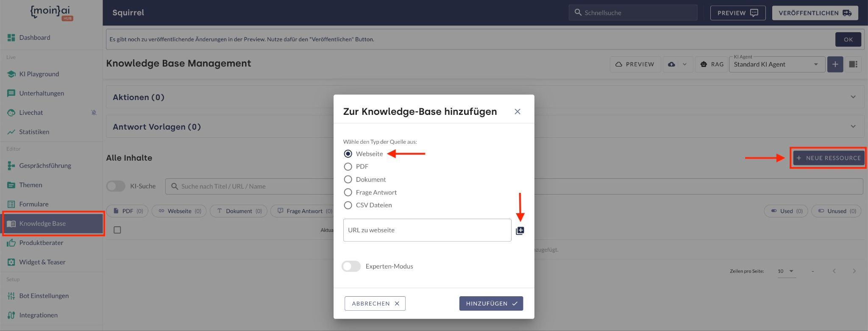
Task: Toggle the side panel layout icon
Action: coord(853,64)
